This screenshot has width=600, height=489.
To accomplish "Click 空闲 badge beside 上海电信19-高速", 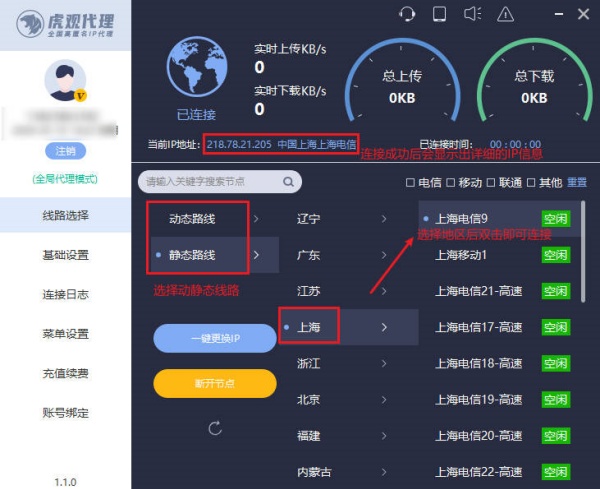I will pos(556,399).
